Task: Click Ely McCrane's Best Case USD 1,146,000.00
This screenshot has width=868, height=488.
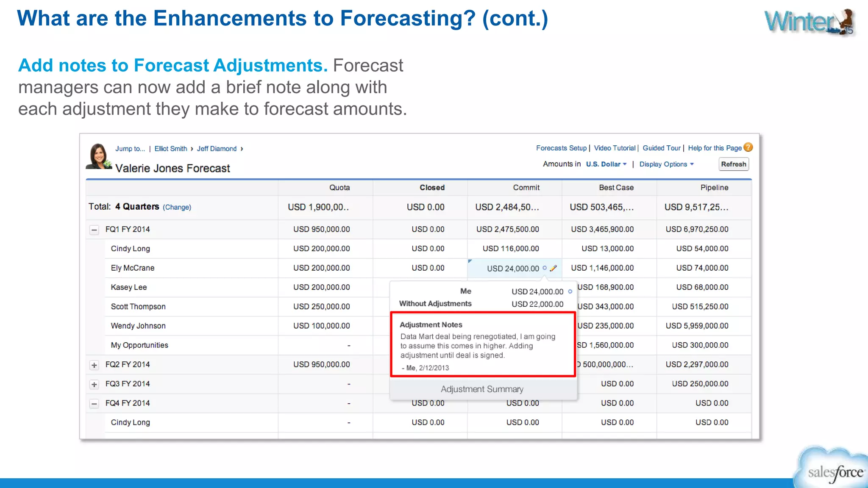Action: [602, 268]
